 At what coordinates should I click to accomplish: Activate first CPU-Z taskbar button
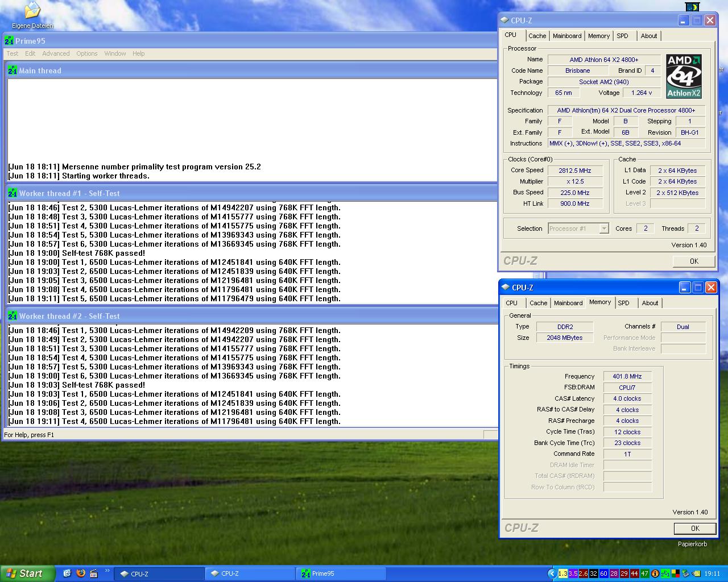(x=159, y=573)
